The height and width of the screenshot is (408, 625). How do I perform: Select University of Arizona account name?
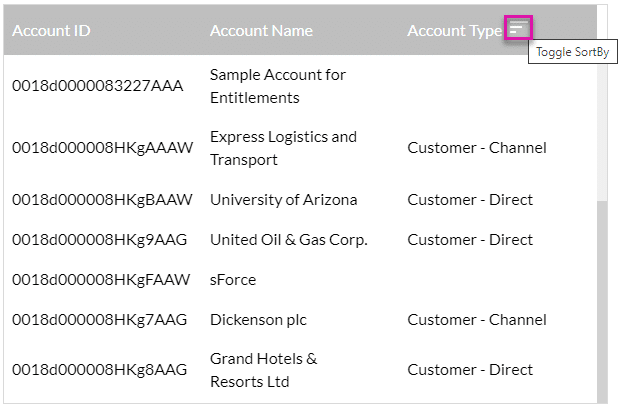283,200
